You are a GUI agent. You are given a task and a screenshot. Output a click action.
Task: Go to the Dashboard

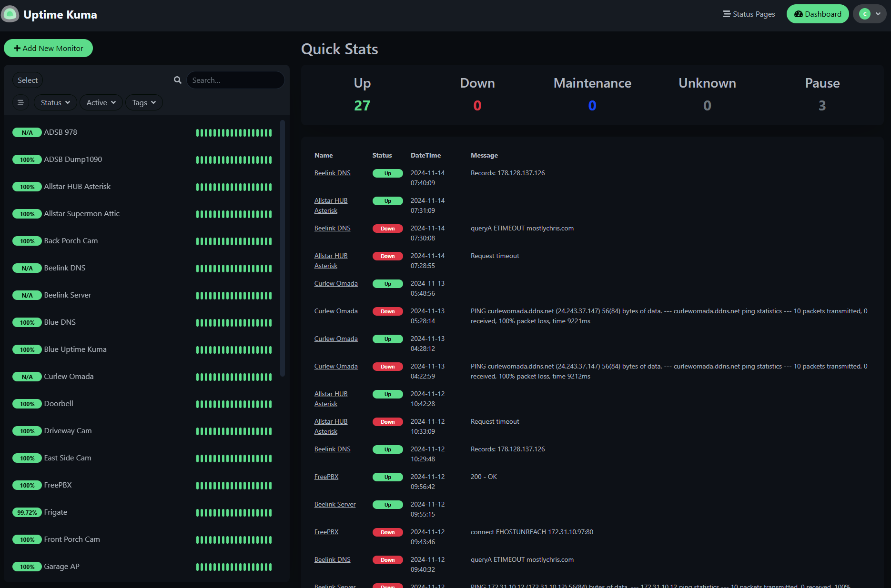818,14
